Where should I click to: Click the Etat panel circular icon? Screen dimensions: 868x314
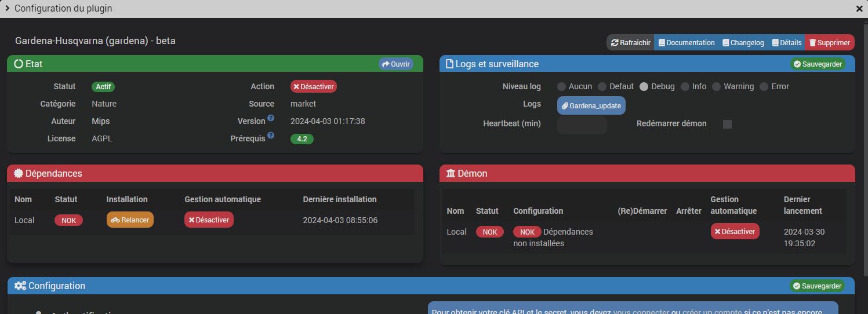pyautogui.click(x=19, y=64)
